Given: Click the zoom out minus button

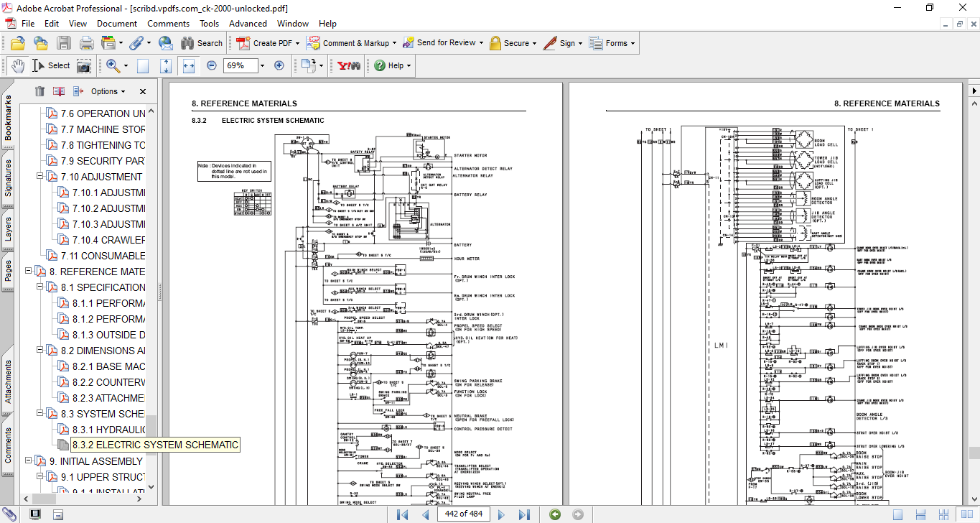Looking at the screenshot, I should click(211, 65).
